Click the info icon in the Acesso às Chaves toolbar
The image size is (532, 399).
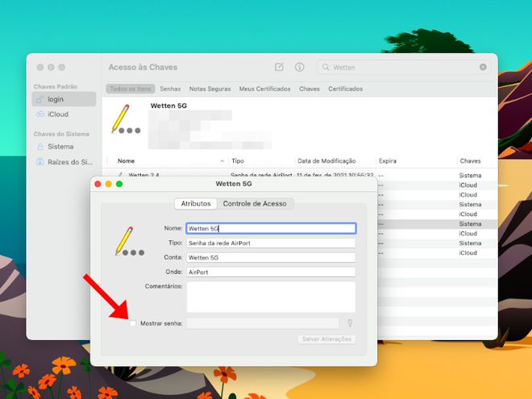pos(299,67)
